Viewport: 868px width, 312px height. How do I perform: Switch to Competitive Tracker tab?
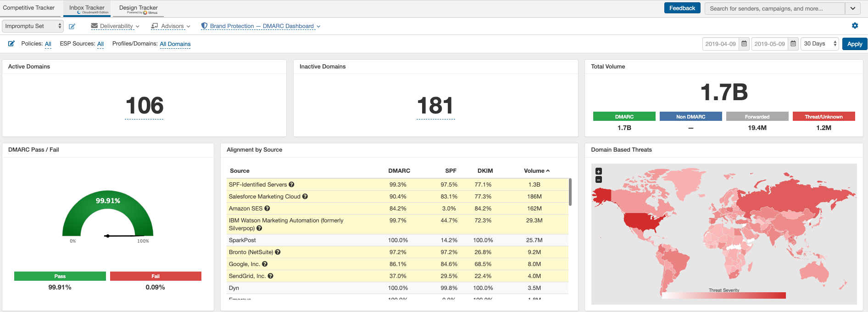29,8
